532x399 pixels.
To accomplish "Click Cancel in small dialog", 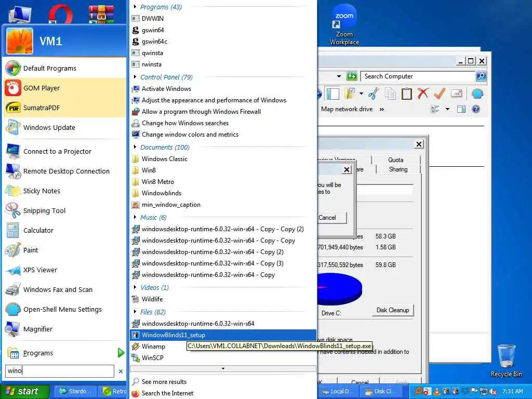I will coord(332,218).
